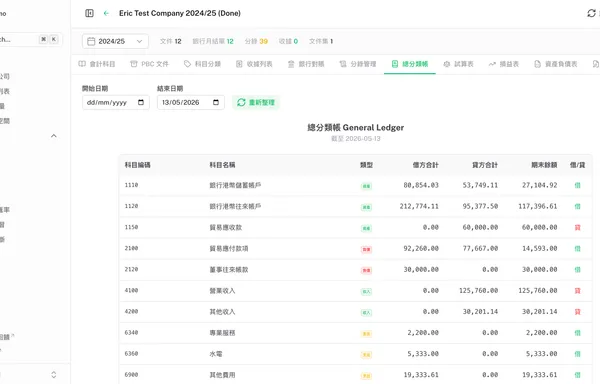Select the 銀行港幣往來帳戶 account name
600x384 pixels.
235,207
